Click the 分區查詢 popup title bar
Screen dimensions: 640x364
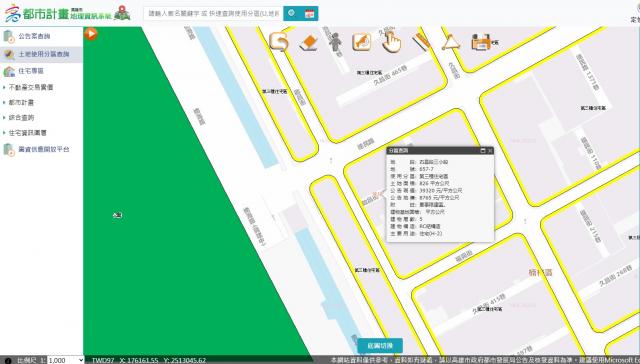(x=440, y=151)
